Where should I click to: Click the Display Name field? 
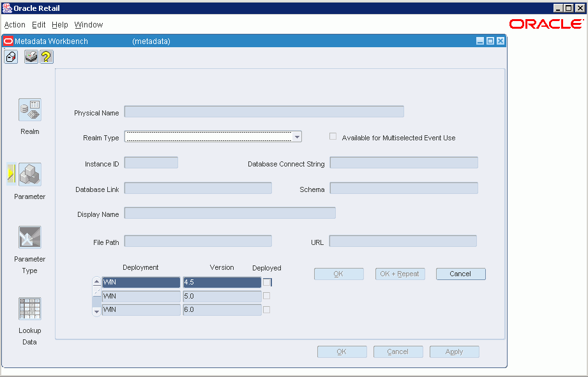pyautogui.click(x=230, y=213)
